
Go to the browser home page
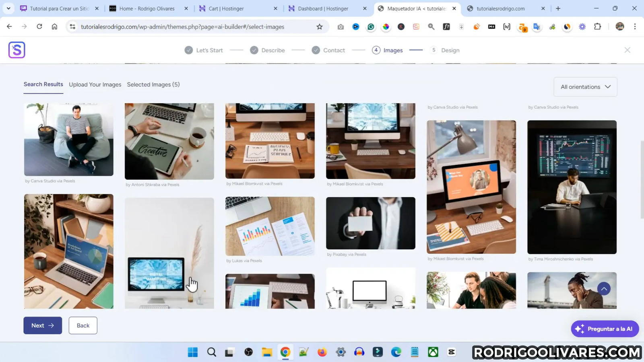pyautogui.click(x=54, y=27)
